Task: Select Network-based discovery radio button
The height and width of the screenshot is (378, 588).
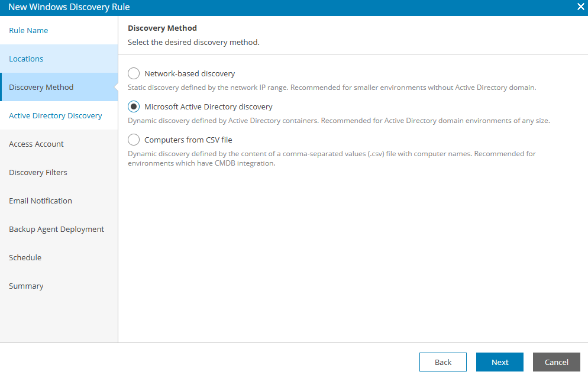Action: (134, 73)
